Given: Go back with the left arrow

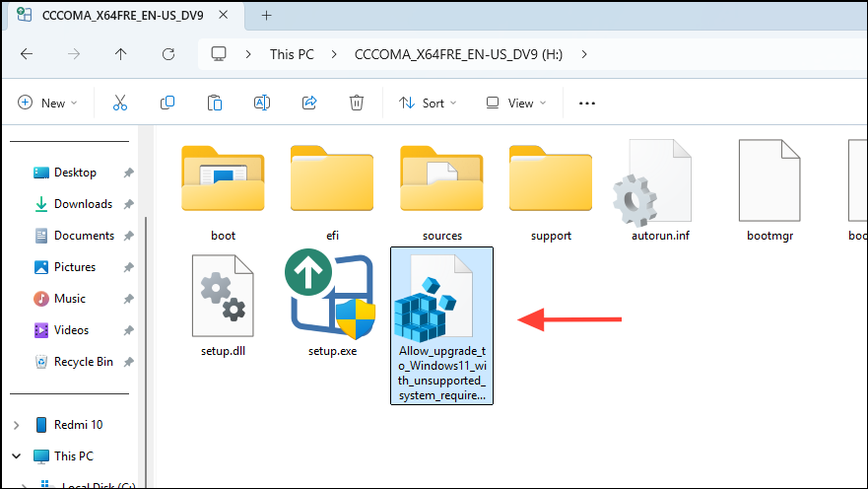Looking at the screenshot, I should coord(27,54).
